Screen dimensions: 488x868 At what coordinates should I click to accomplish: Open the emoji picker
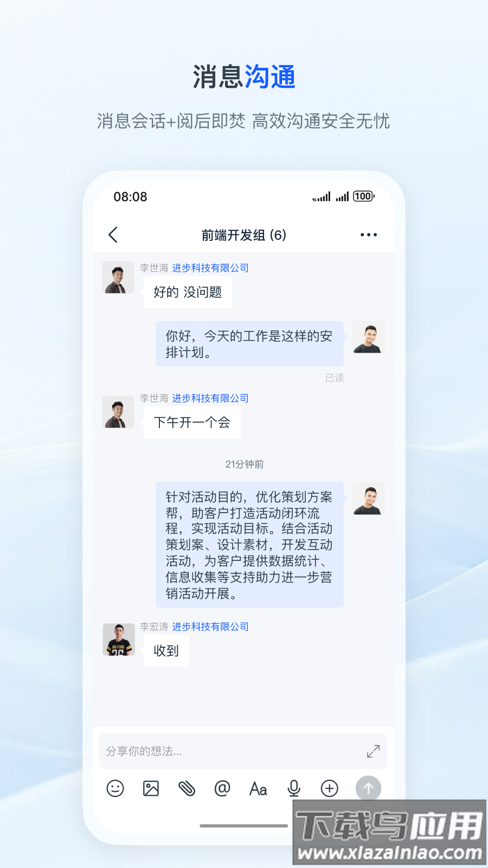(x=115, y=788)
